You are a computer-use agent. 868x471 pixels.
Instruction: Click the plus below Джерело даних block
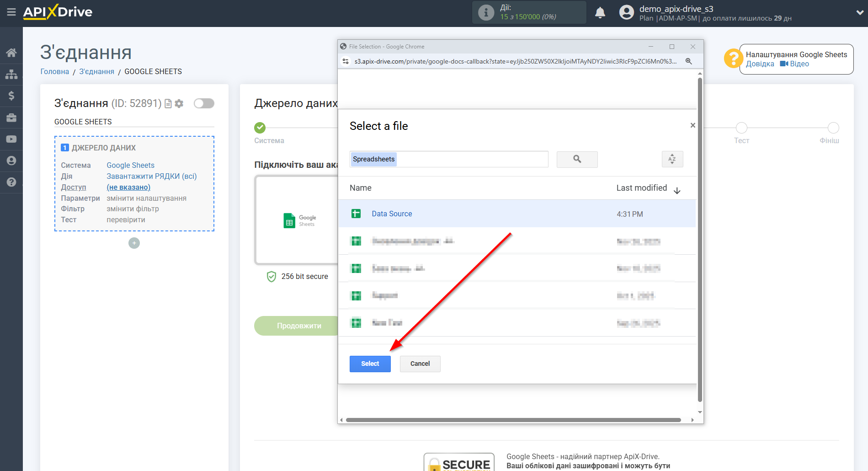[x=133, y=243]
